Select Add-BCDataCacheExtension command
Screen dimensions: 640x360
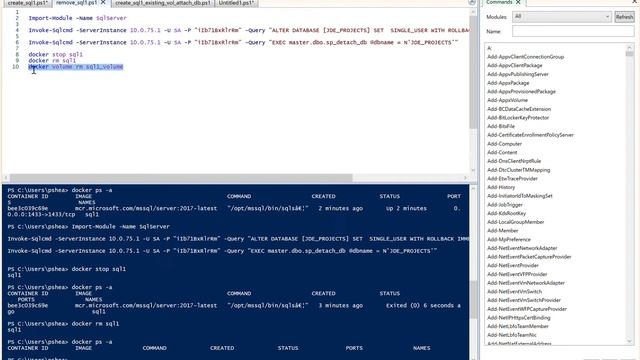[519, 109]
